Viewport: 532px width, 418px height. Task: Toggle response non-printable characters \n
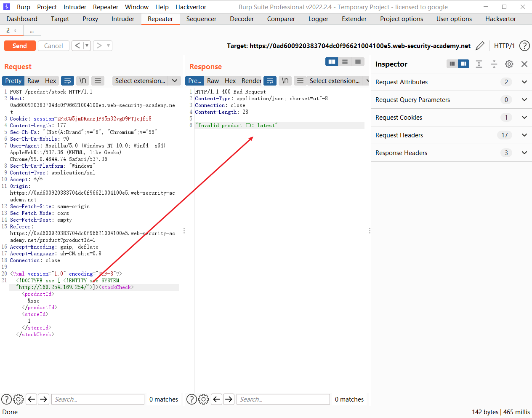[285, 80]
